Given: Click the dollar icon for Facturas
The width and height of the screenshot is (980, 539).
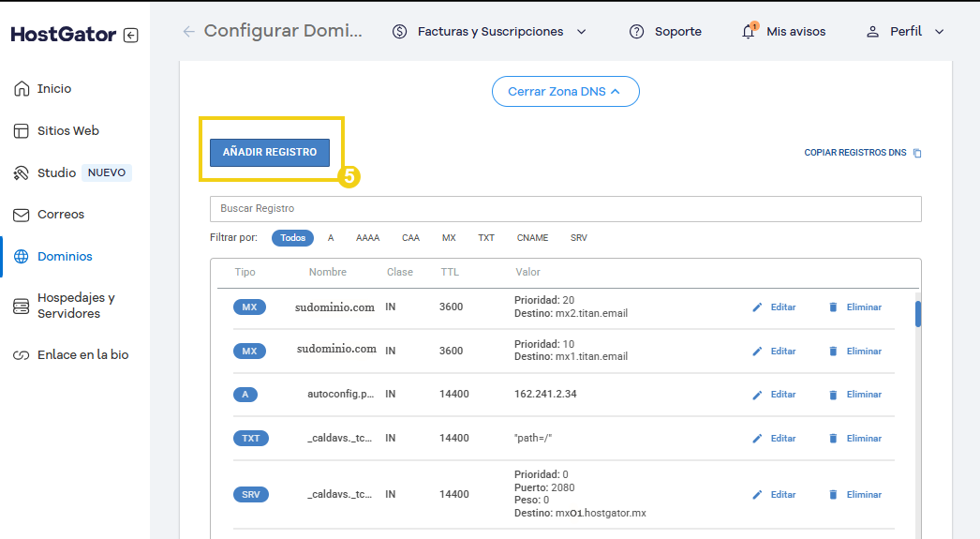Looking at the screenshot, I should pos(399,31).
